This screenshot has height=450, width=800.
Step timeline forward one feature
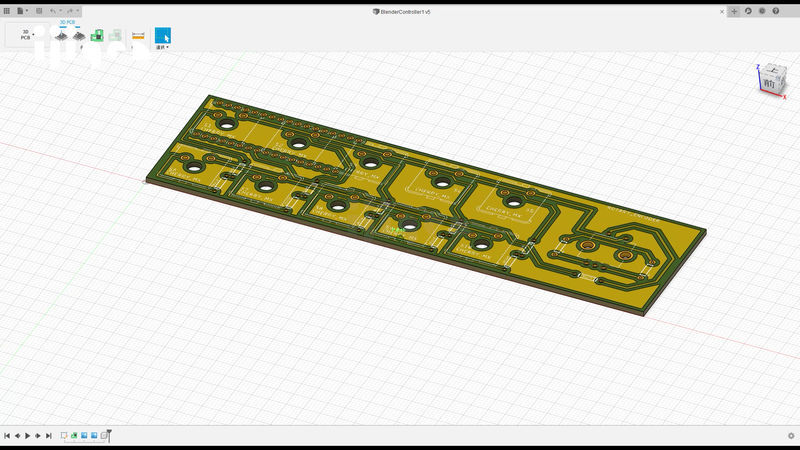[38, 436]
